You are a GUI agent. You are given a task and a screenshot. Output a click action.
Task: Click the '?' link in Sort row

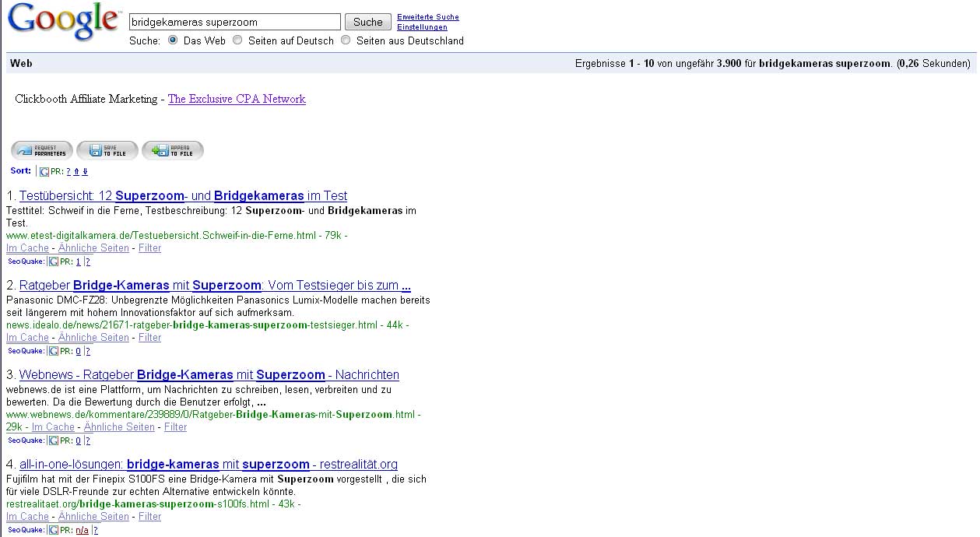pos(68,171)
